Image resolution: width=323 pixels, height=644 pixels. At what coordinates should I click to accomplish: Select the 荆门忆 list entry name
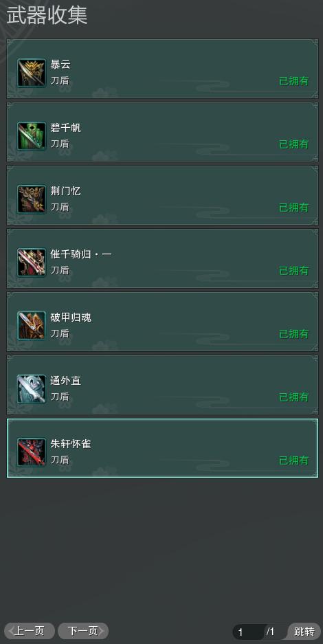(66, 191)
